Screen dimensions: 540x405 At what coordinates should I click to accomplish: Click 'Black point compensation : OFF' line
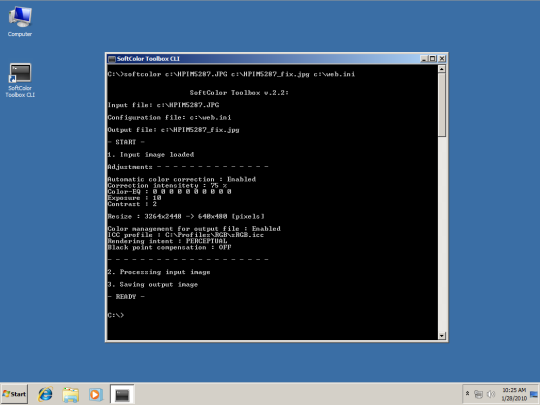tap(169, 248)
